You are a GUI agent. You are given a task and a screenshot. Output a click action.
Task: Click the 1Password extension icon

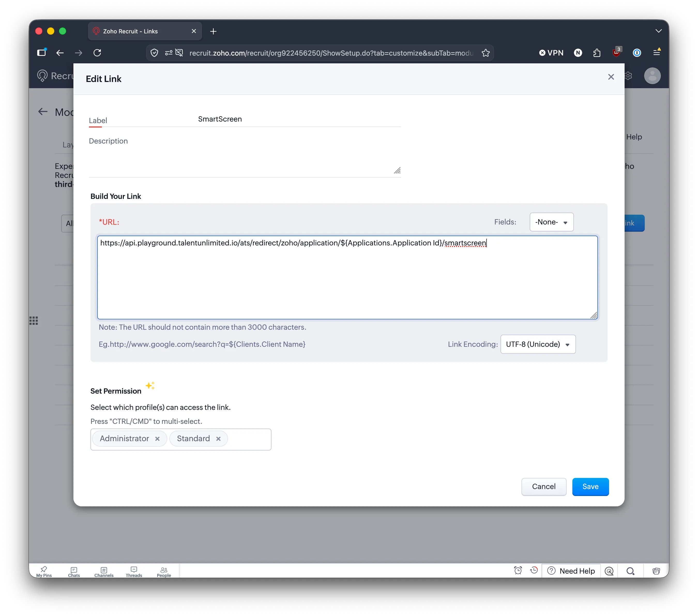(x=637, y=52)
